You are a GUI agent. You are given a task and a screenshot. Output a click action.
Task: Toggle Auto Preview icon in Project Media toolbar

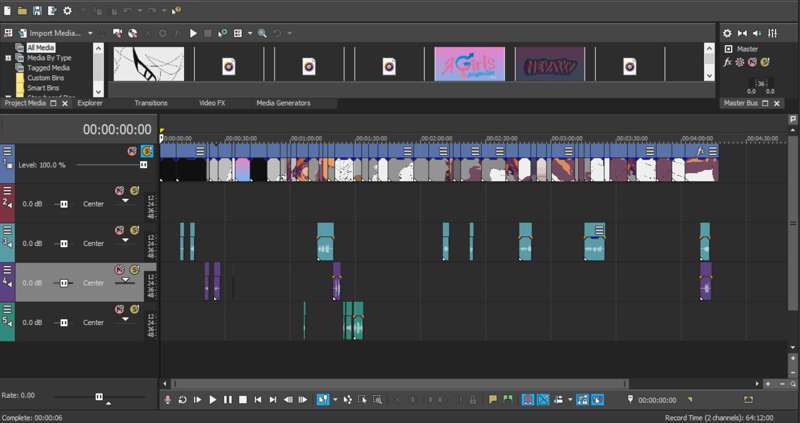(222, 33)
